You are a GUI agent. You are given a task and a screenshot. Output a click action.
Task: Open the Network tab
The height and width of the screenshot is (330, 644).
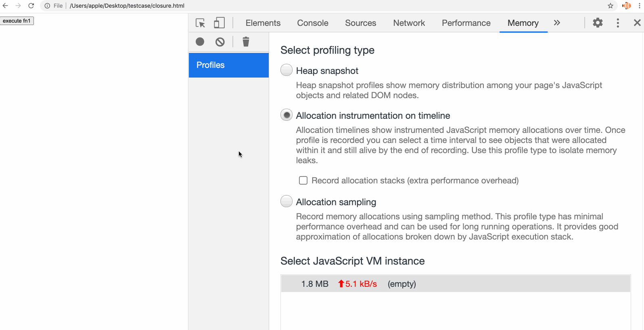pos(409,23)
